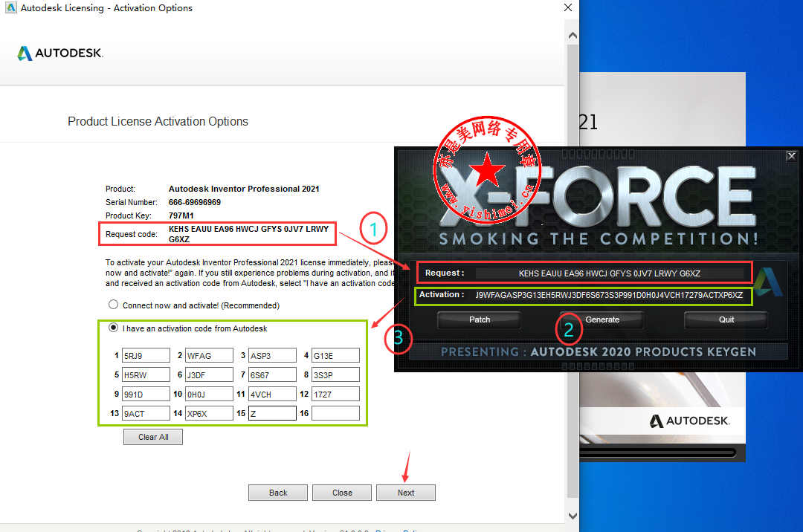Click activation code box 13 containing 9ACT

click(146, 413)
